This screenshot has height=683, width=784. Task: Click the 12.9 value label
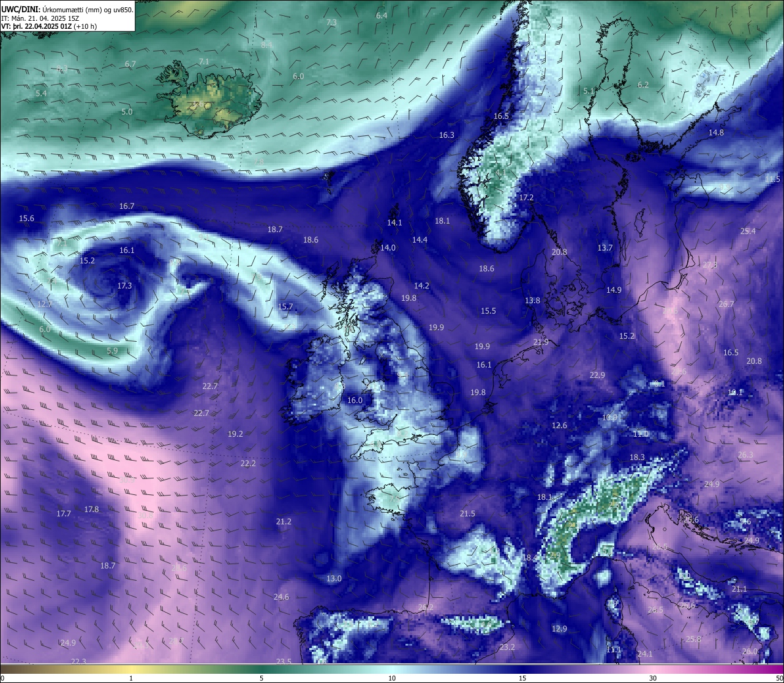pyautogui.click(x=559, y=628)
